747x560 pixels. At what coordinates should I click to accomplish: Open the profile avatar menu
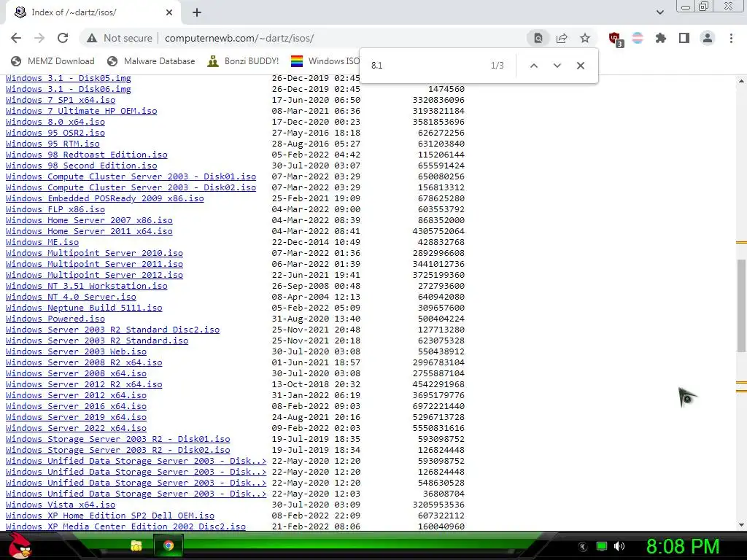(708, 38)
